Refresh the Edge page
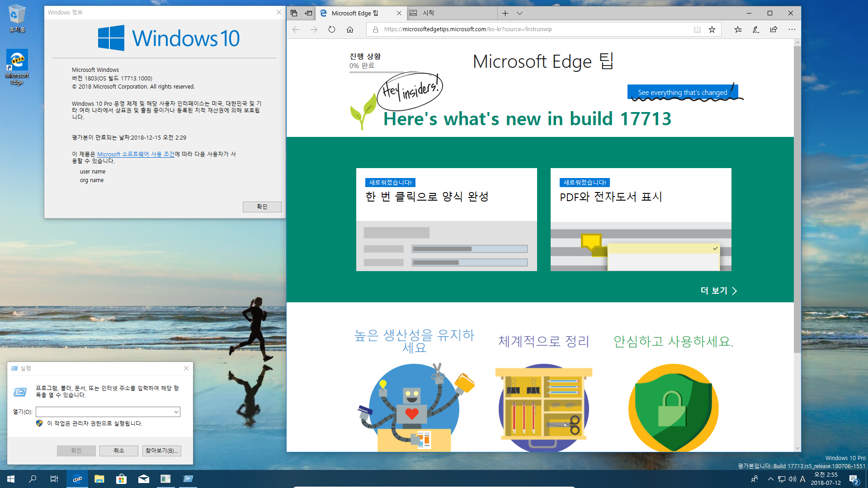Image resolution: width=868 pixels, height=488 pixels. tap(332, 29)
